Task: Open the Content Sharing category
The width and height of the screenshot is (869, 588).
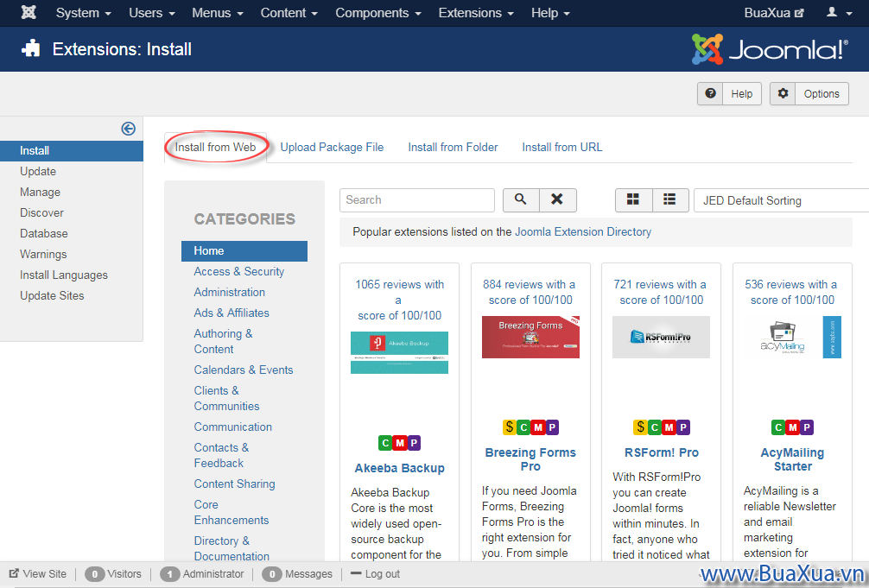Action: (234, 484)
